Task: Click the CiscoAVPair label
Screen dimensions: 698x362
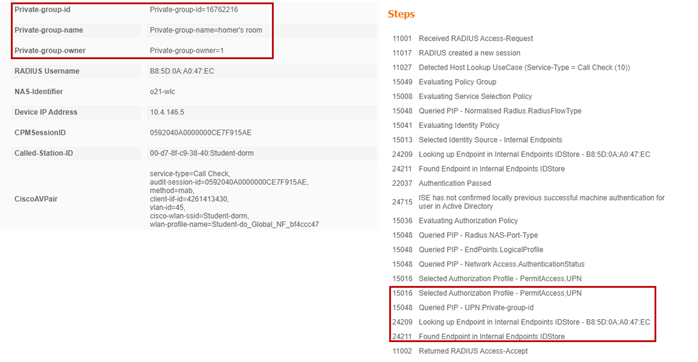Action: [x=36, y=199]
